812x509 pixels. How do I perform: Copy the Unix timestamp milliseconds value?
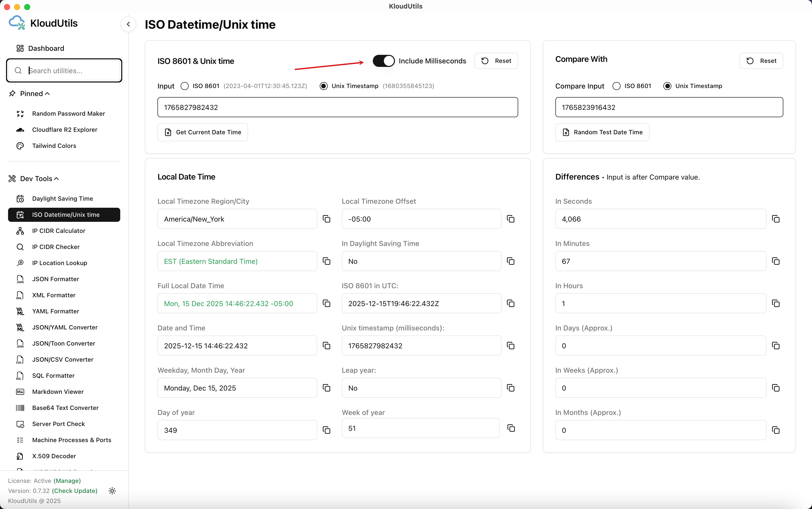pos(510,346)
